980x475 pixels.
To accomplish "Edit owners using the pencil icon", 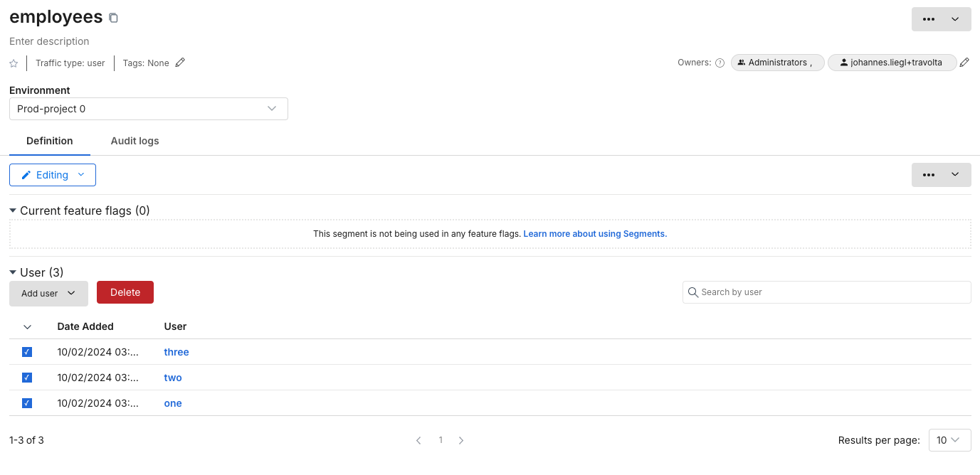I will (x=964, y=63).
